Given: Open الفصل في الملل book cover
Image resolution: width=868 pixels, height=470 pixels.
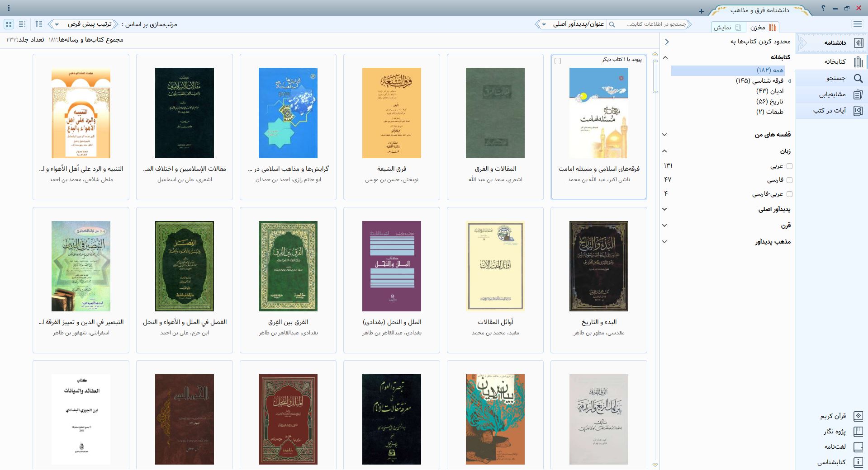Looking at the screenshot, I should coord(185,266).
